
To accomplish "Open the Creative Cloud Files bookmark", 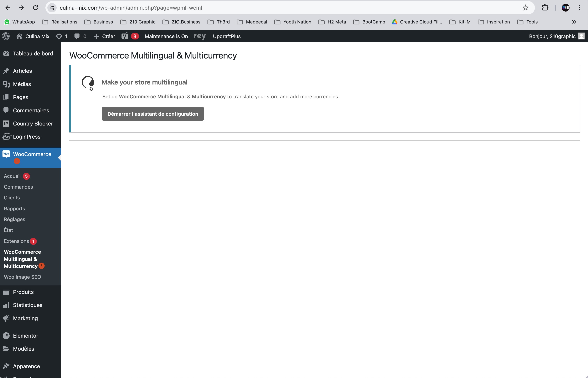I will pyautogui.click(x=417, y=22).
